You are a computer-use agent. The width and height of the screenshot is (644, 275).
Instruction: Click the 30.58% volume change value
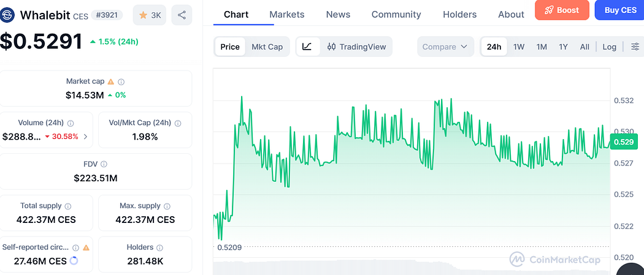(x=65, y=137)
